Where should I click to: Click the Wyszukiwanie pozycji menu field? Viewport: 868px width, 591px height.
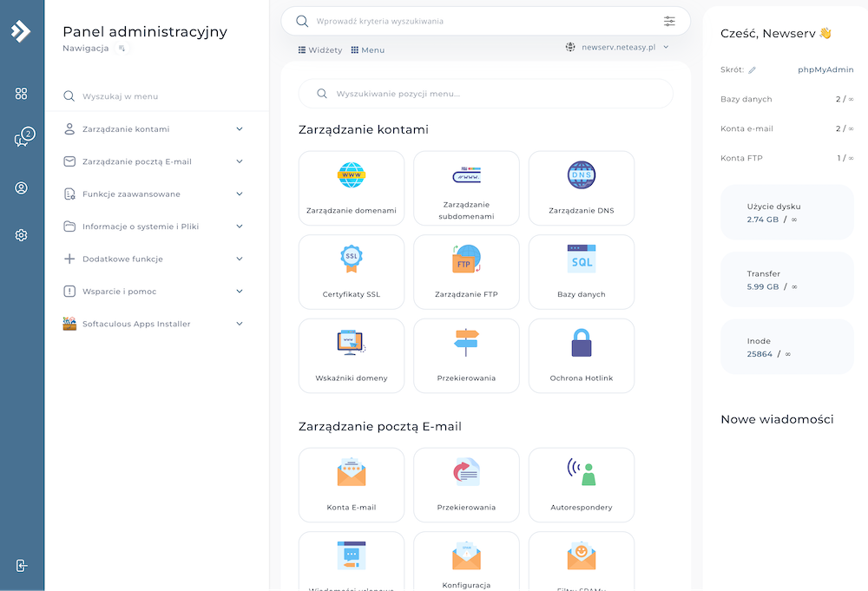(486, 92)
